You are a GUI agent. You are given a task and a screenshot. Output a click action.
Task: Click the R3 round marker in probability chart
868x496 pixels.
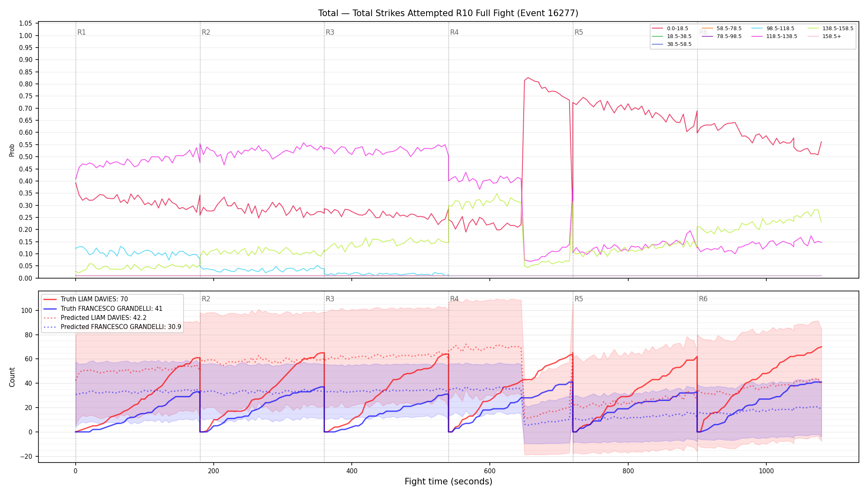330,32
